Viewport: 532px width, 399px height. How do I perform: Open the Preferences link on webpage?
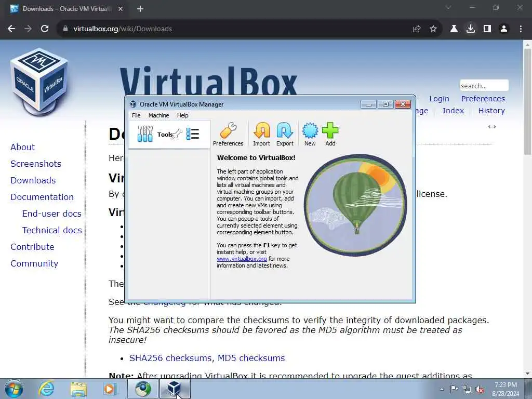(x=483, y=99)
